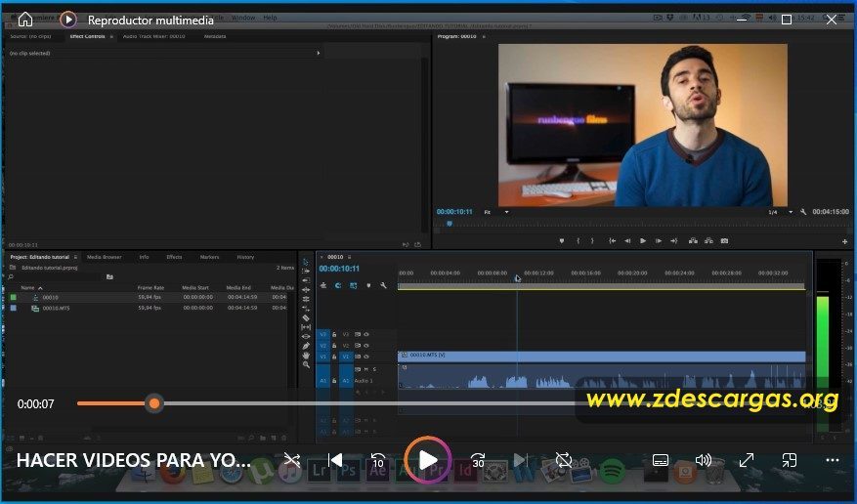Open the History tab

tap(245, 257)
